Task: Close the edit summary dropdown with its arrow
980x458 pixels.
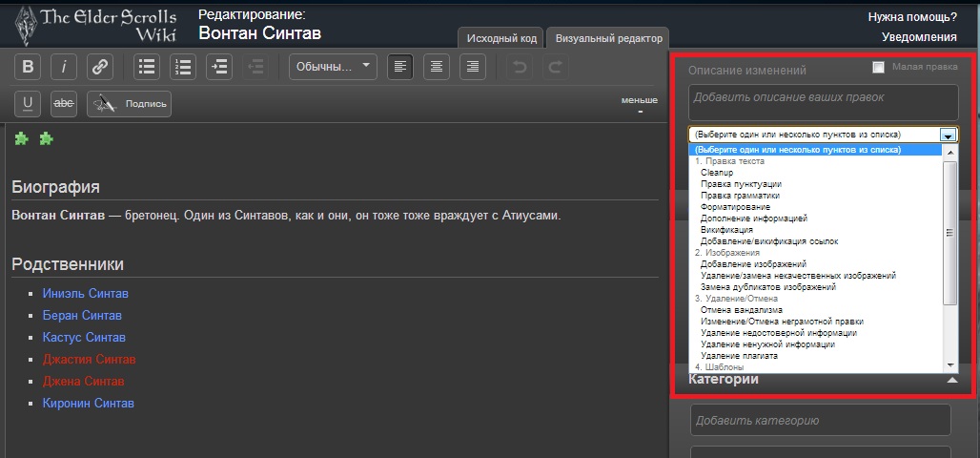Action: pos(949,135)
